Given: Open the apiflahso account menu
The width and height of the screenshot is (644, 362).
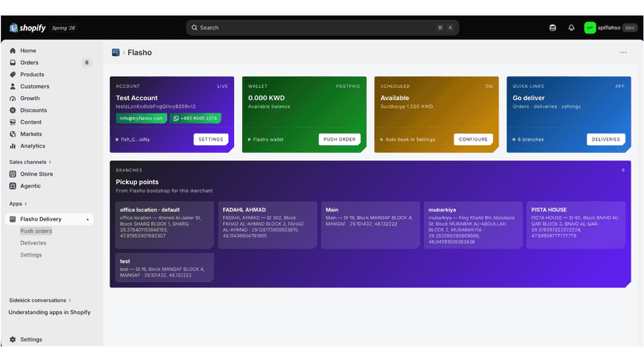Looking at the screenshot, I should 611,27.
